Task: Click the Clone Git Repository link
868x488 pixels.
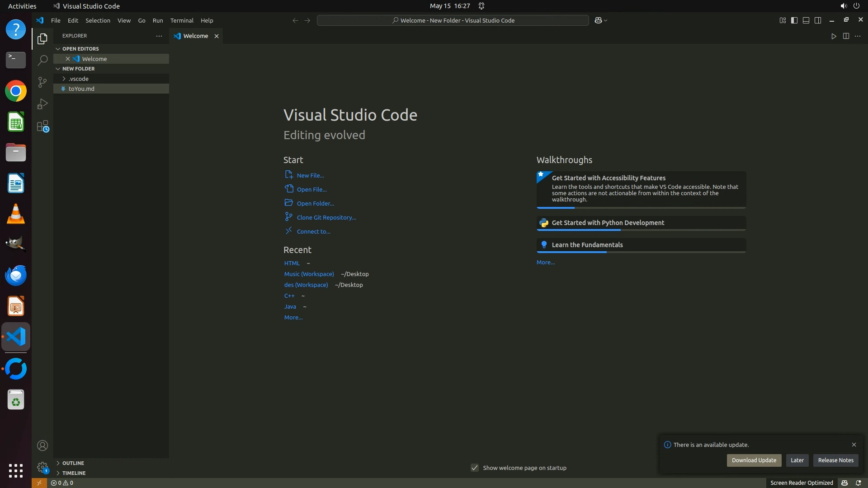Action: point(326,217)
